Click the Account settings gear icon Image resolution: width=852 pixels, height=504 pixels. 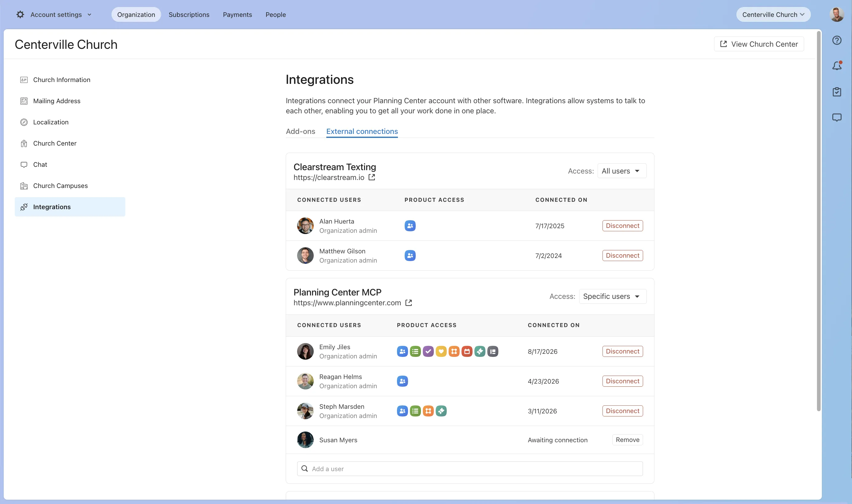pyautogui.click(x=20, y=15)
